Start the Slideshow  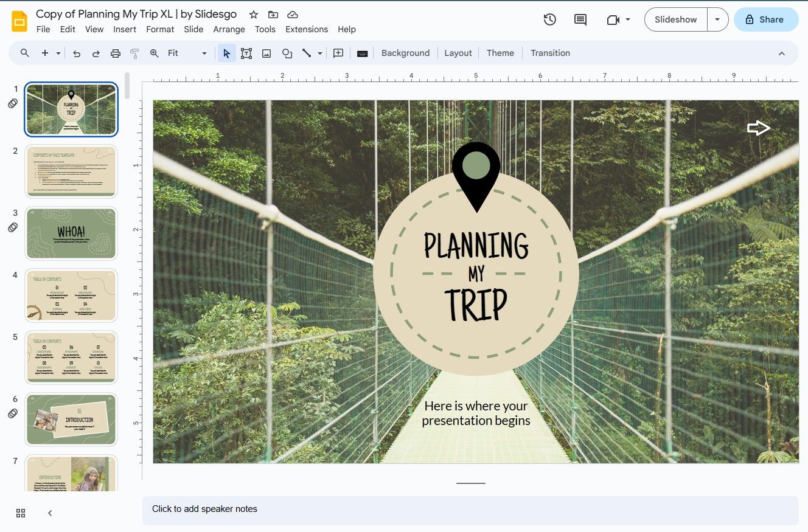(675, 19)
